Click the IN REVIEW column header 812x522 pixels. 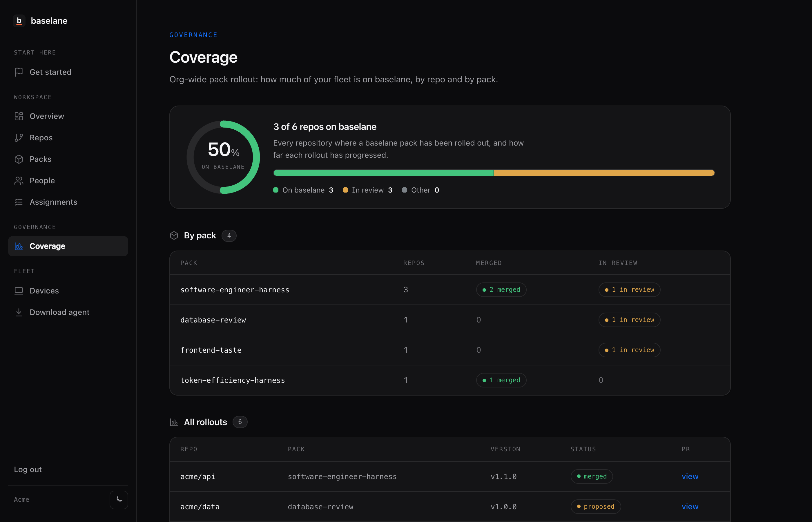pos(618,263)
